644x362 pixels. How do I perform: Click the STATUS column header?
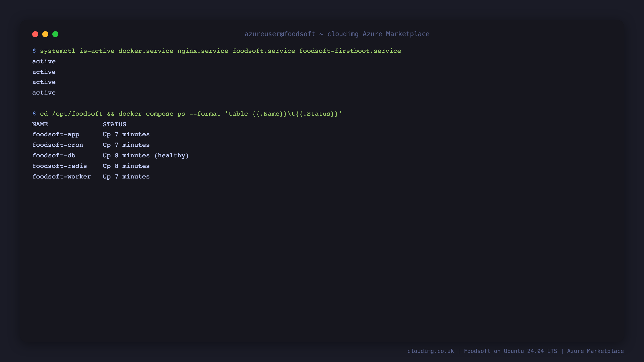(x=114, y=124)
